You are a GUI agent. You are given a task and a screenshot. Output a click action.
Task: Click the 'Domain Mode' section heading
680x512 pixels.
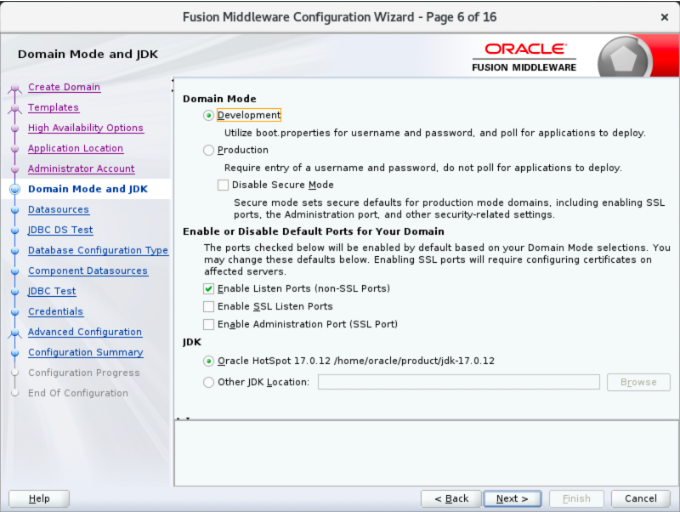(219, 99)
